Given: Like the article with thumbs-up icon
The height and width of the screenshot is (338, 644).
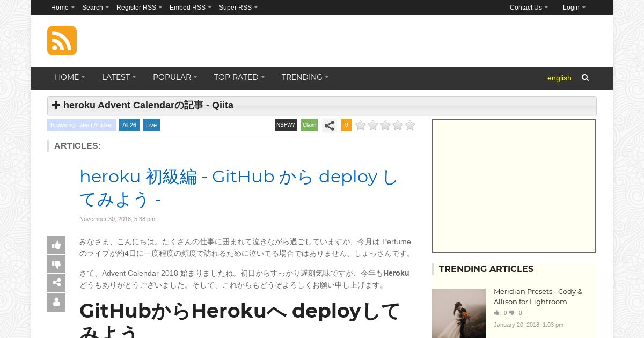Looking at the screenshot, I should 56,245.
